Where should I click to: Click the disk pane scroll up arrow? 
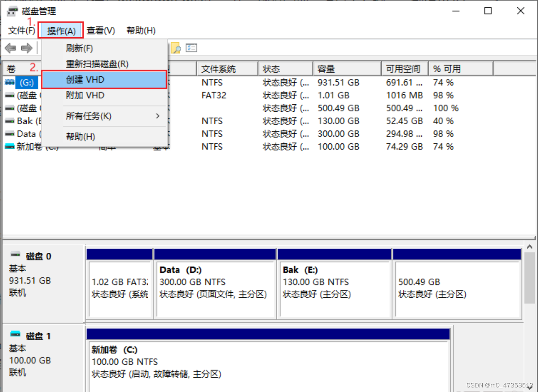coord(529,247)
